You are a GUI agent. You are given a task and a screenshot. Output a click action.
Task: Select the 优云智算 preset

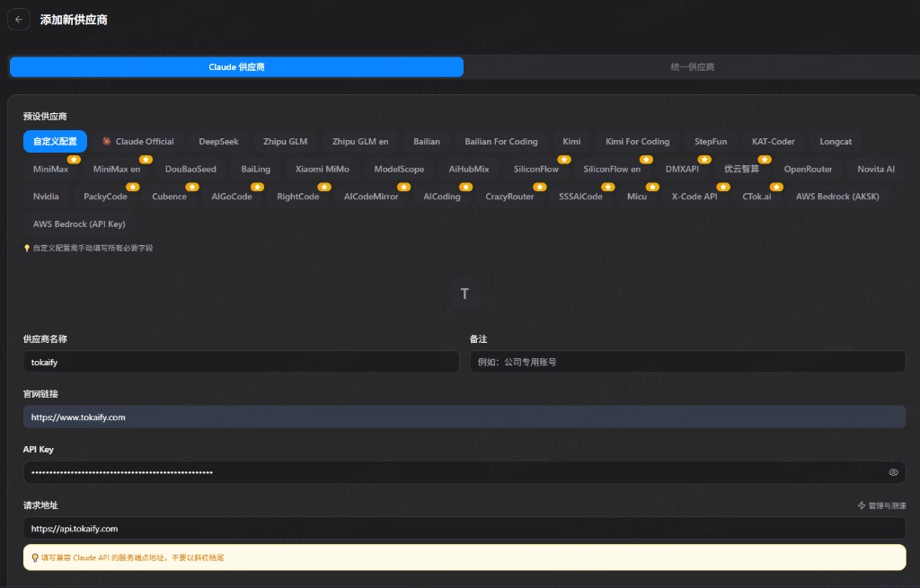coord(741,169)
